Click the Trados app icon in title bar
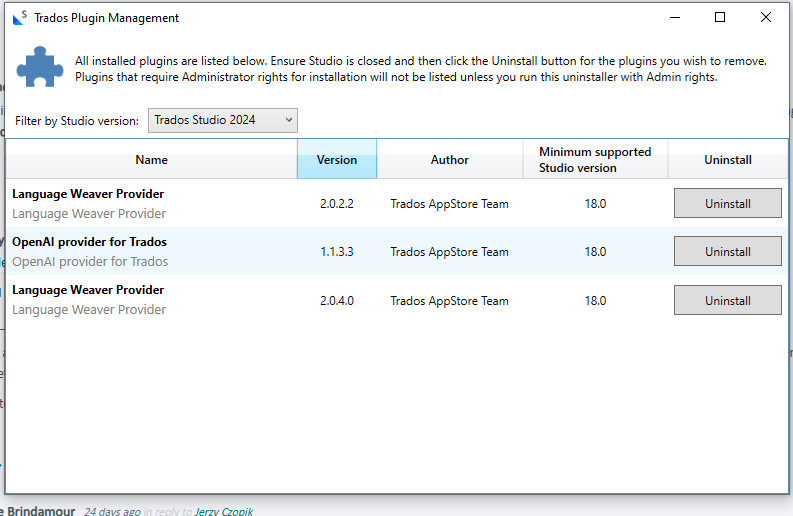This screenshot has height=516, width=793. click(x=20, y=18)
